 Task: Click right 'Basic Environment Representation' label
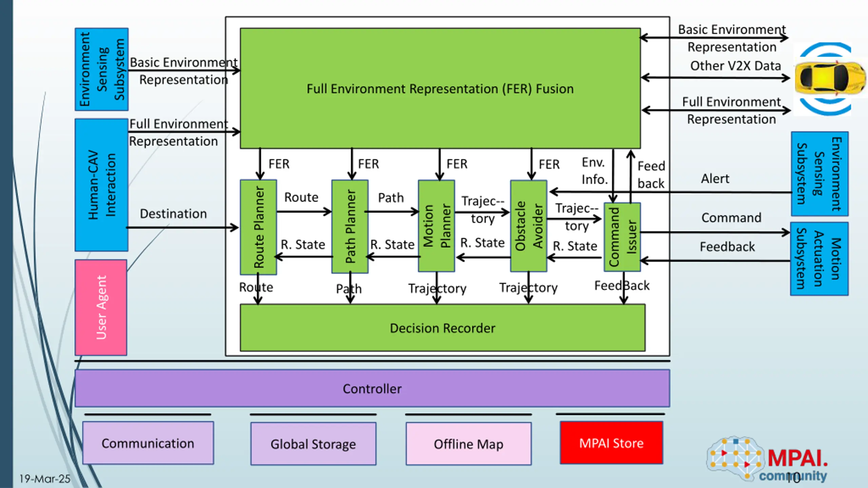pos(732,38)
